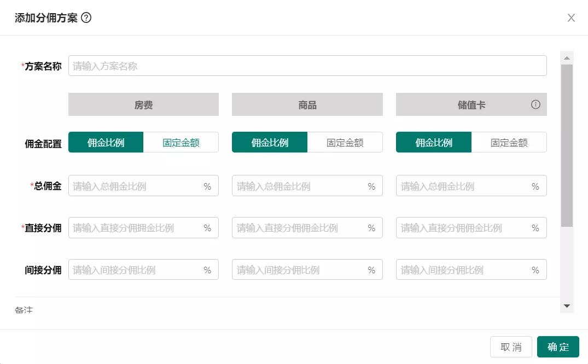588x364 pixels.
Task: Click the scrollbar down arrow
Action: point(567,306)
